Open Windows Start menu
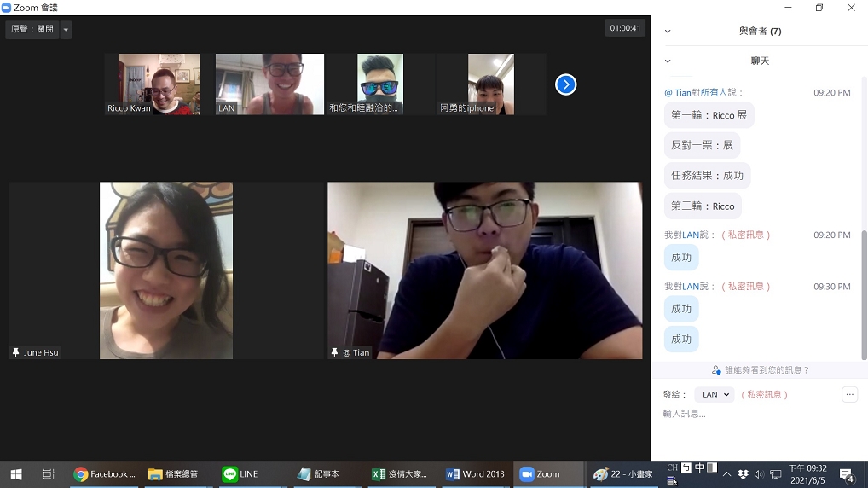The image size is (868, 488). click(x=16, y=474)
